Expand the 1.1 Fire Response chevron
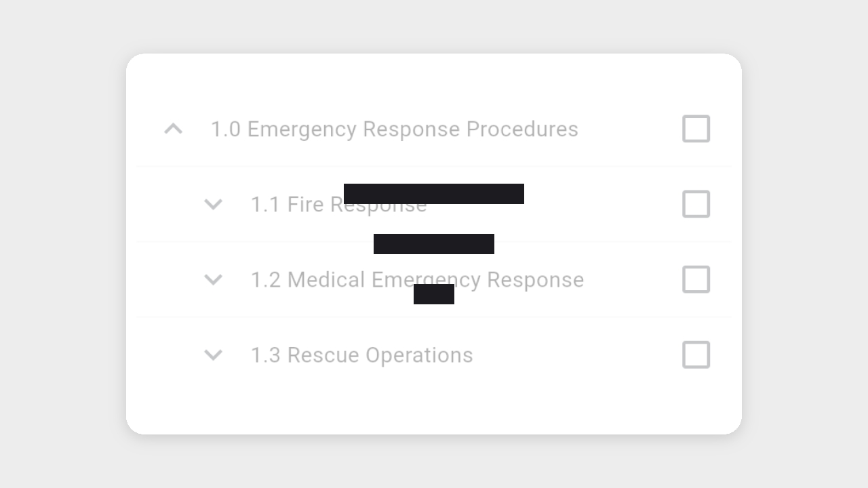Image resolution: width=868 pixels, height=488 pixels. click(214, 204)
